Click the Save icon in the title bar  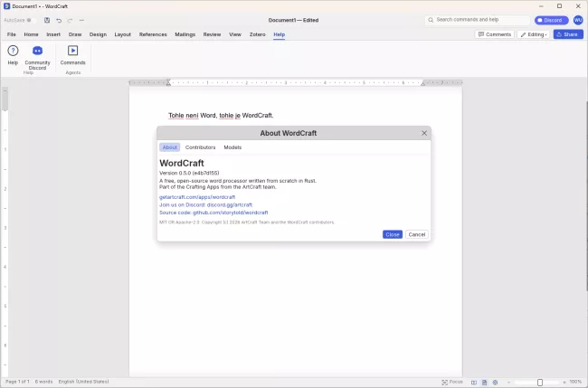coord(47,20)
